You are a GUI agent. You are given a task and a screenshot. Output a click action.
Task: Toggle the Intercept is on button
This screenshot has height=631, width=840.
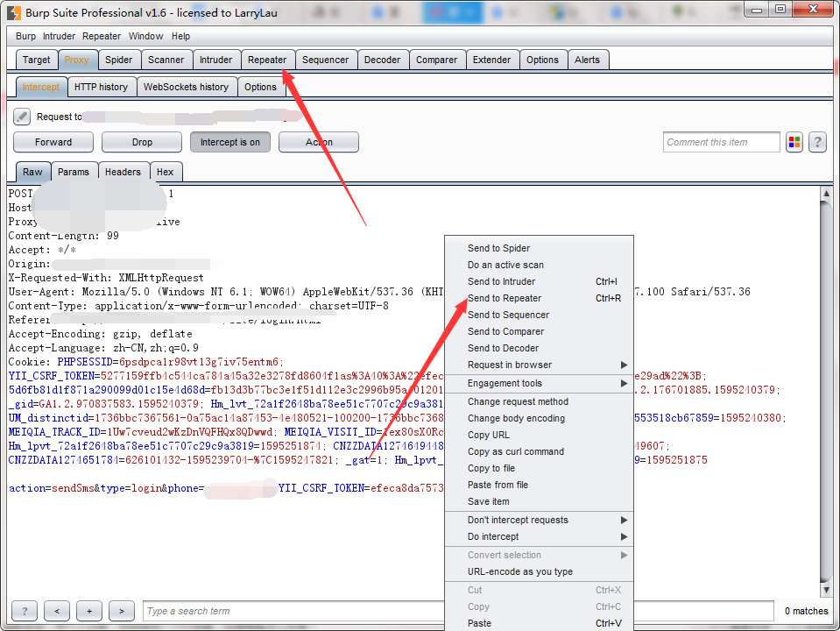tap(230, 142)
